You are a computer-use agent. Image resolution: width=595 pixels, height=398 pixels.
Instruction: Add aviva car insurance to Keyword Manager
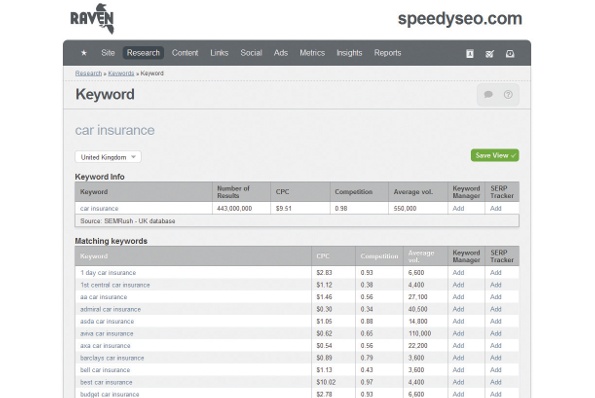tap(458, 334)
